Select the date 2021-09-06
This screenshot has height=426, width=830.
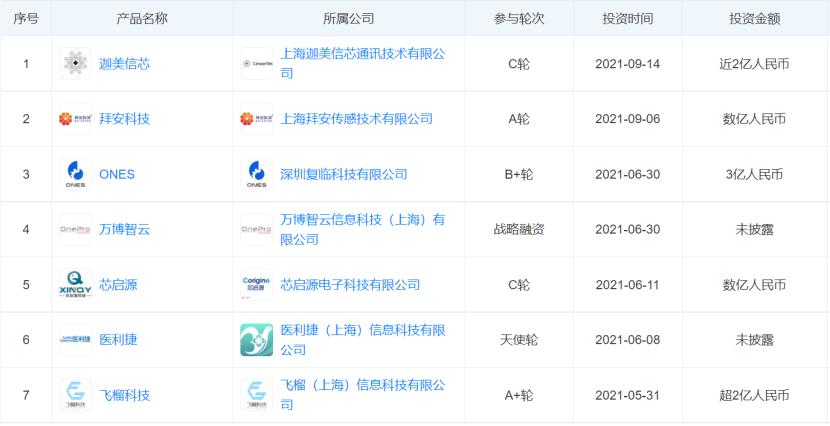point(628,119)
